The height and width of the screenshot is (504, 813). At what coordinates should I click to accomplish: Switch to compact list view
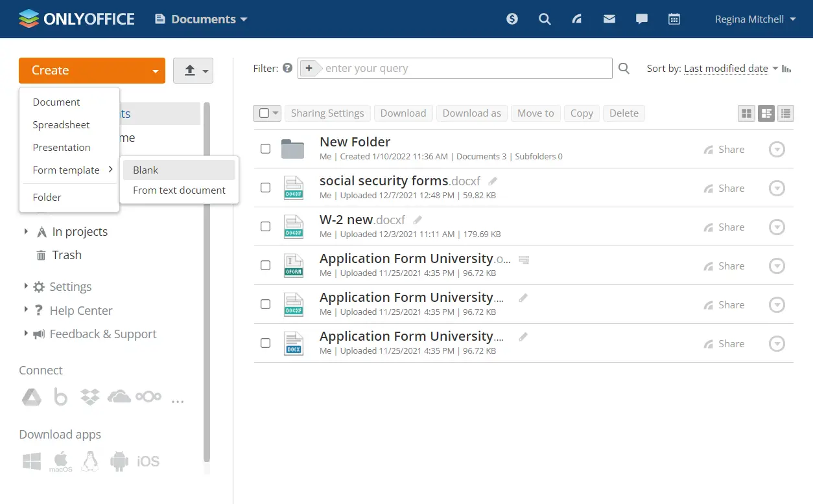coord(786,113)
